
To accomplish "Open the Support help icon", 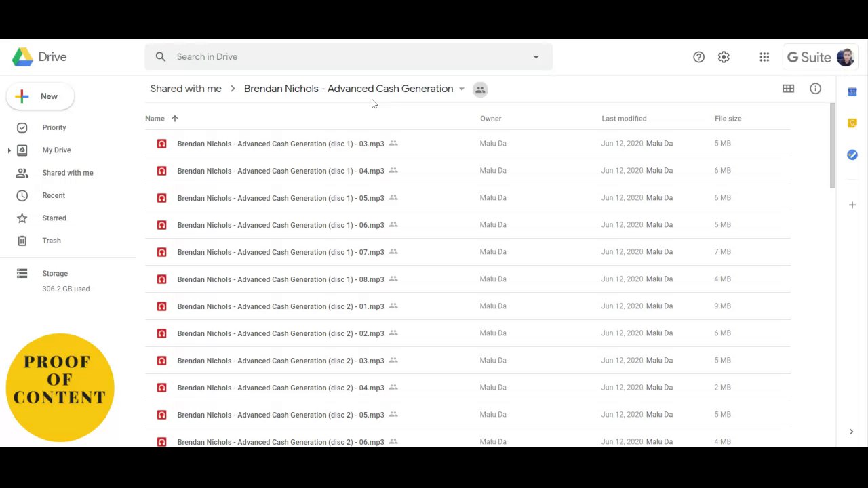I will pos(698,57).
